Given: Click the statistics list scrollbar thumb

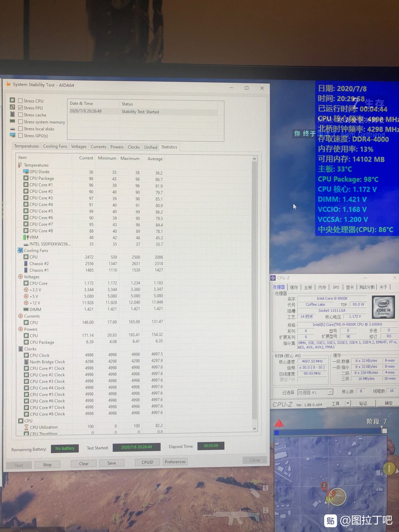Looking at the screenshot, I should pos(254,290).
